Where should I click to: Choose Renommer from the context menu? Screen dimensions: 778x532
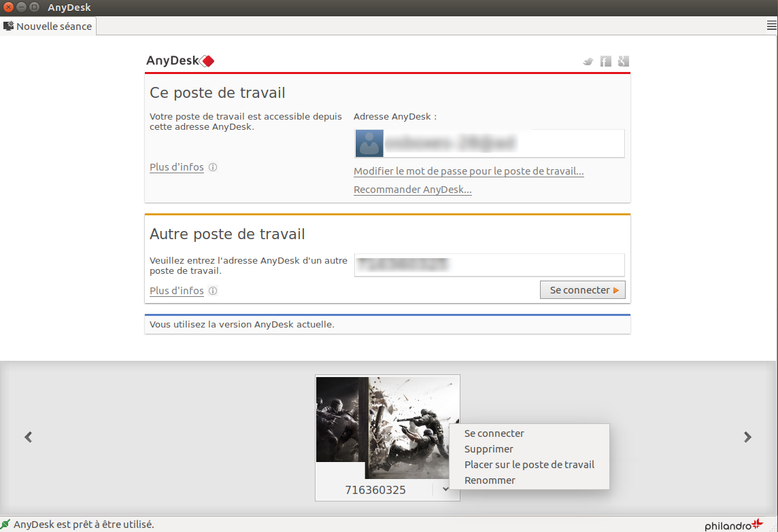tap(490, 480)
